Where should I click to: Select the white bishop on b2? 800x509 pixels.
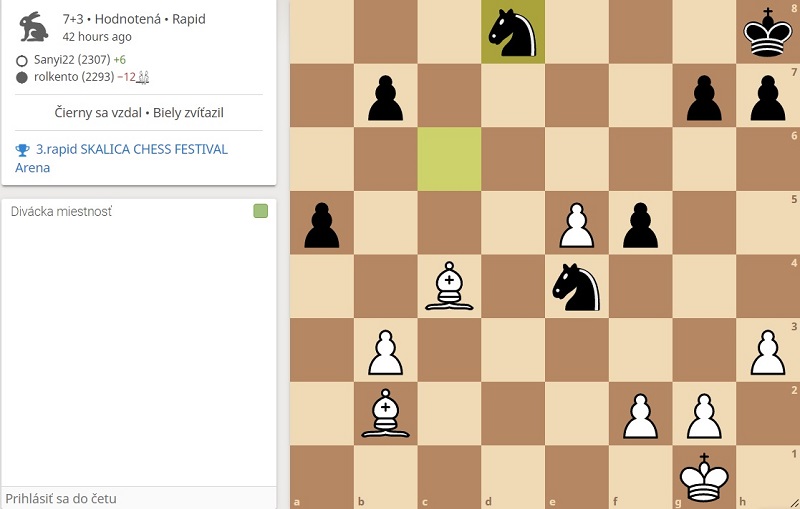point(385,414)
